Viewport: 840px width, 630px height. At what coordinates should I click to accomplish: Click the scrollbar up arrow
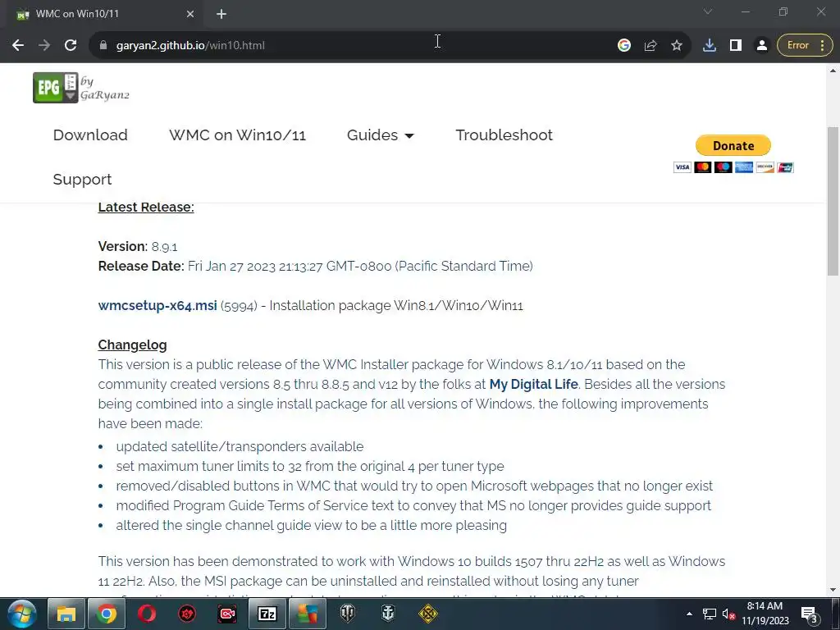(833, 71)
